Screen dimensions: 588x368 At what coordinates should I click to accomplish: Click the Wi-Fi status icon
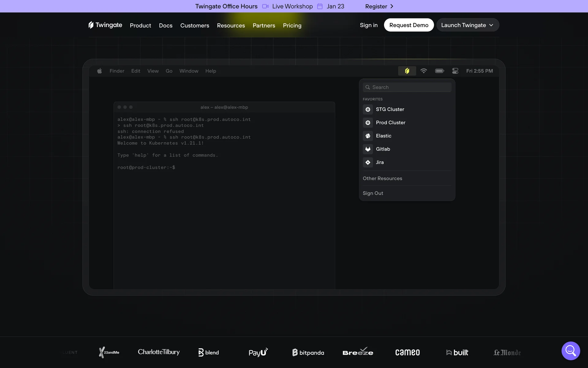point(424,71)
